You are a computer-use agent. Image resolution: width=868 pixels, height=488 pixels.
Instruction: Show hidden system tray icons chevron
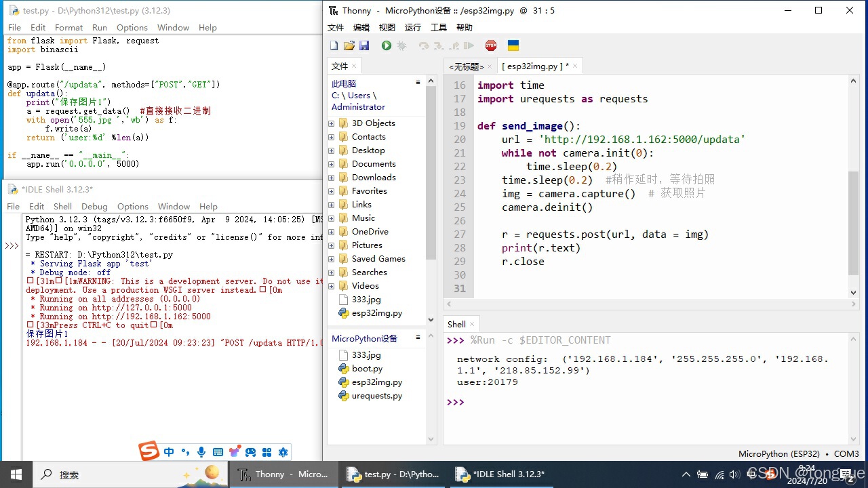point(686,474)
